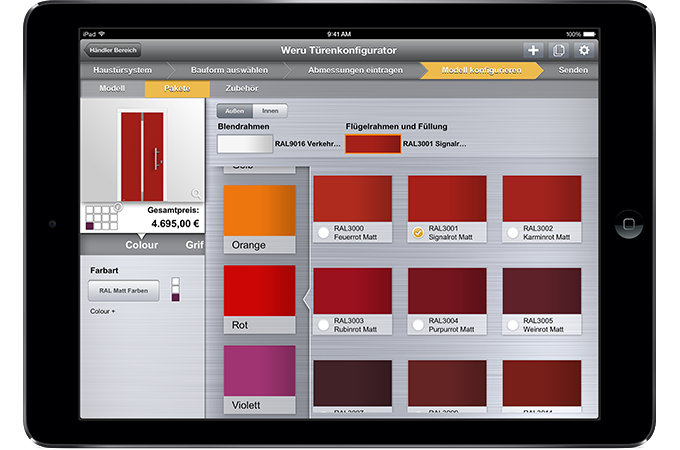This screenshot has width=680, height=450.
Task: Choose the Violett colour group
Action: coord(259,379)
